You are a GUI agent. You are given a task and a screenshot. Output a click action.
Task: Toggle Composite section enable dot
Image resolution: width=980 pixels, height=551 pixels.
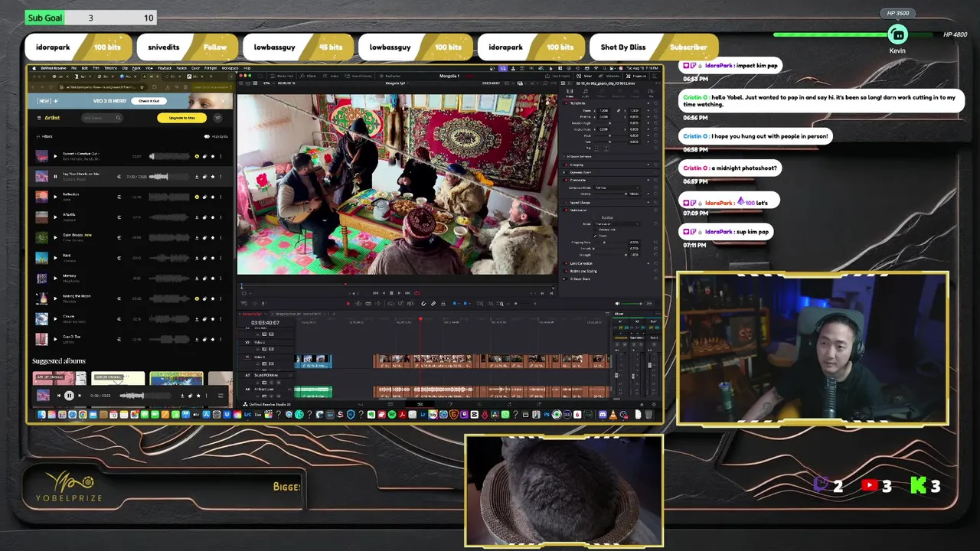coord(566,180)
